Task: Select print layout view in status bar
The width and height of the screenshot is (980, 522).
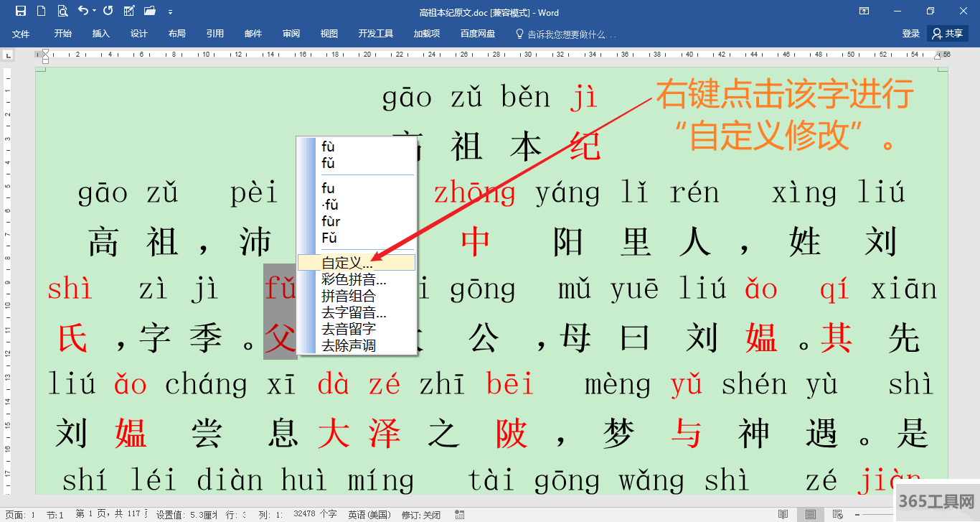Action: point(810,515)
